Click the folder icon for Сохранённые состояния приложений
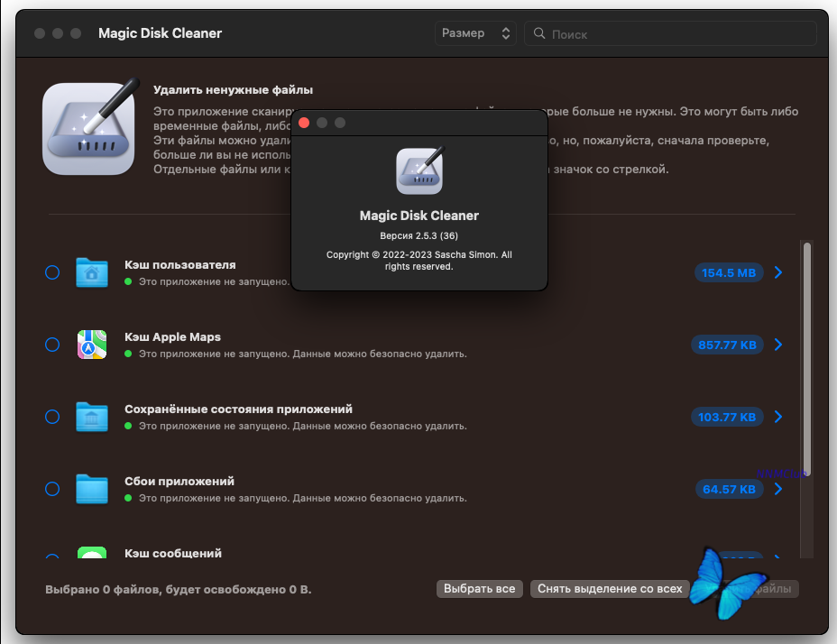The height and width of the screenshot is (644, 837). tap(92, 417)
